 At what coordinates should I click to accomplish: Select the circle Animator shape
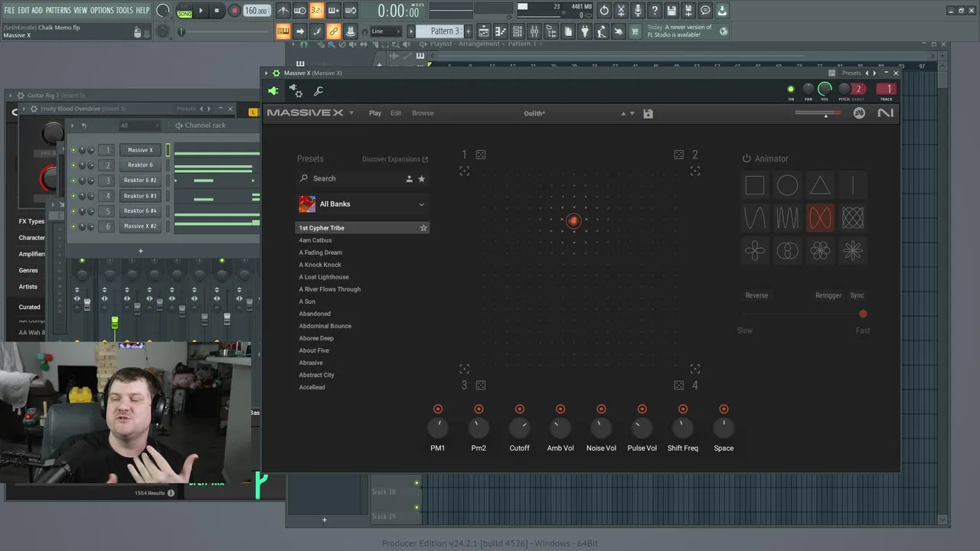[787, 185]
